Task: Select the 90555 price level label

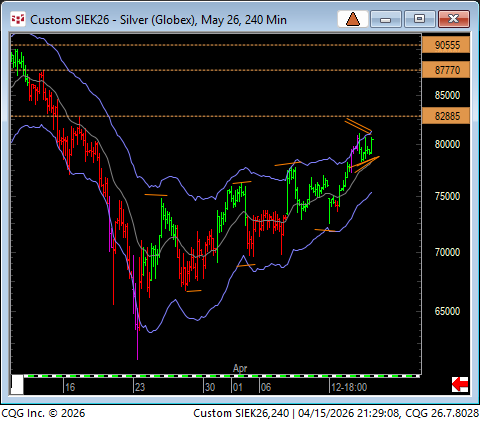Action: click(446, 45)
